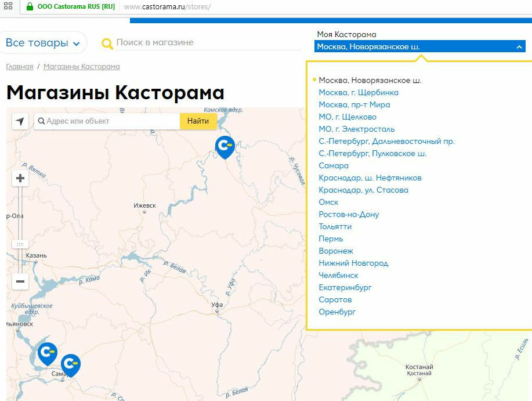The height and width of the screenshot is (401, 532).
Task: Select the Tolyatti store map pin
Action: [x=48, y=354]
